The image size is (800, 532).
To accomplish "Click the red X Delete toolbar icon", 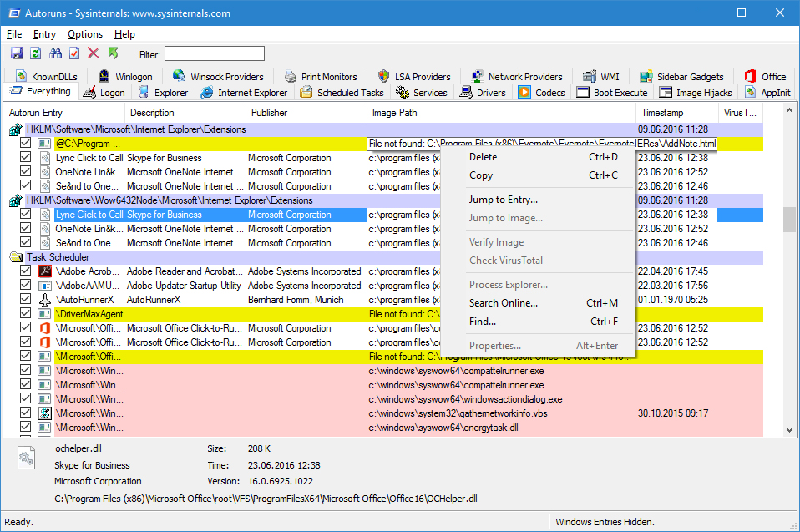I will (x=93, y=53).
